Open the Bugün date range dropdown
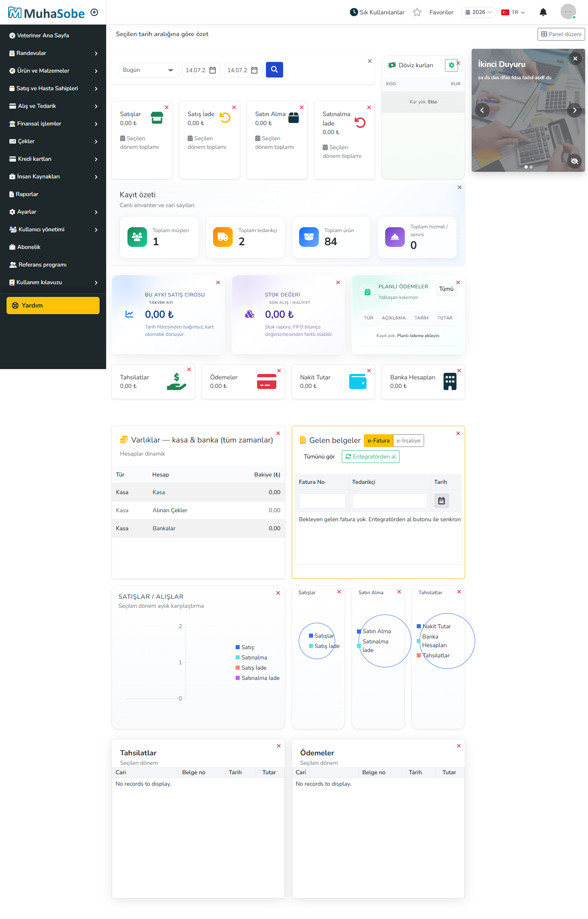Viewport: 588px width, 919px height. 149,70
